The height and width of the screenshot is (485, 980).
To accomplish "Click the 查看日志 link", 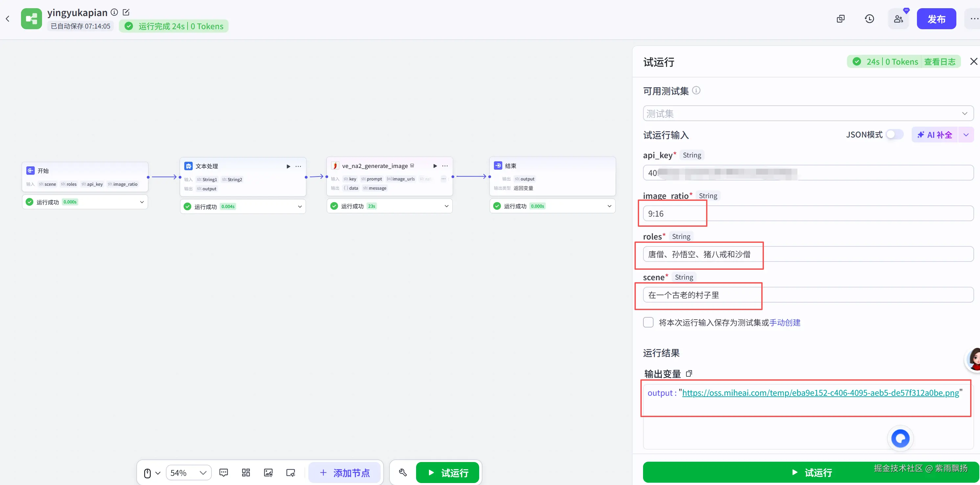I will [x=940, y=62].
